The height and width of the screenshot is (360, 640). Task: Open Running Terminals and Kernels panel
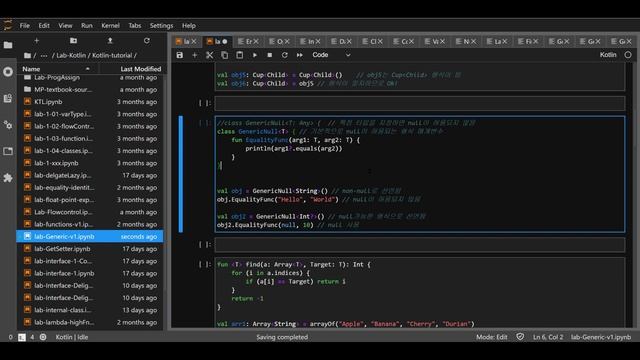tap(8, 72)
